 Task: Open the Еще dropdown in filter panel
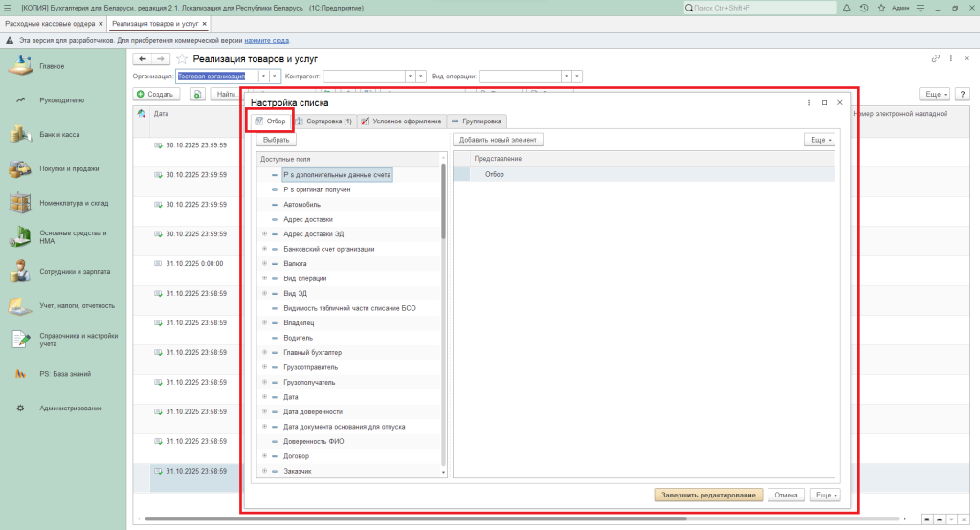point(818,140)
